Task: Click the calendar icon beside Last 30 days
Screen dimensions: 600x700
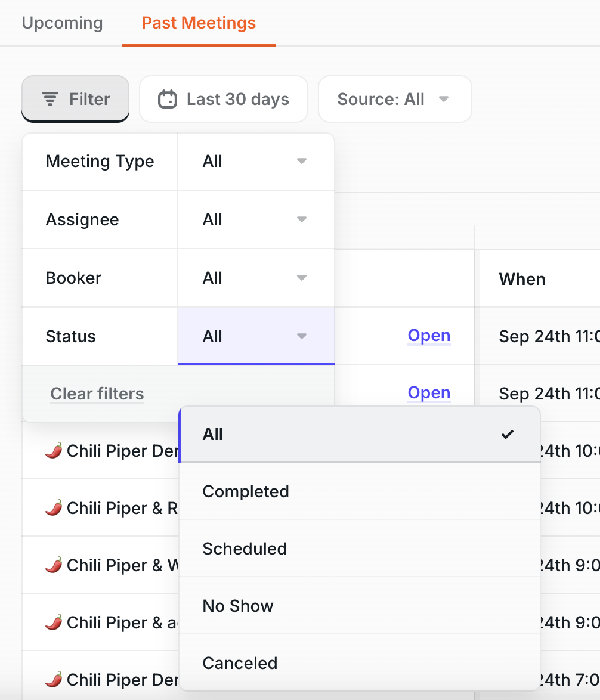Action: 168,98
